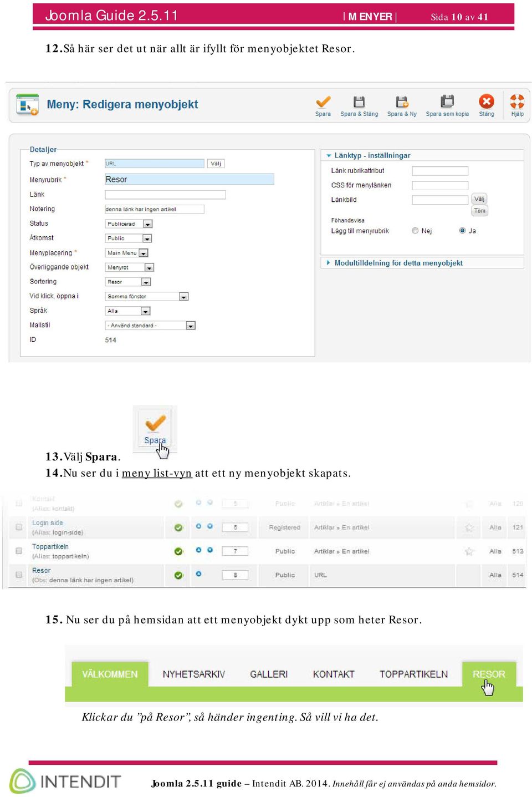Image resolution: width=532 pixels, height=797 pixels.
Task: Open the Toppartikeln menu item link
Action: 50,547
